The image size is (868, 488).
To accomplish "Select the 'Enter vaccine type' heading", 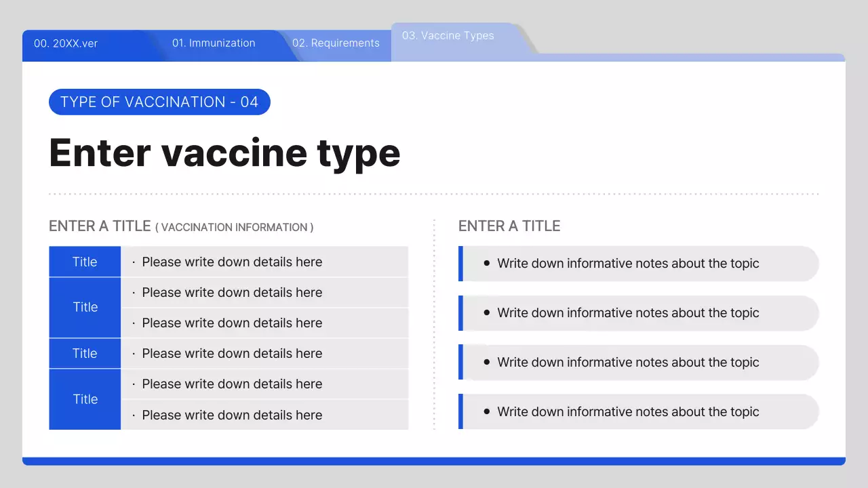I will pyautogui.click(x=224, y=152).
